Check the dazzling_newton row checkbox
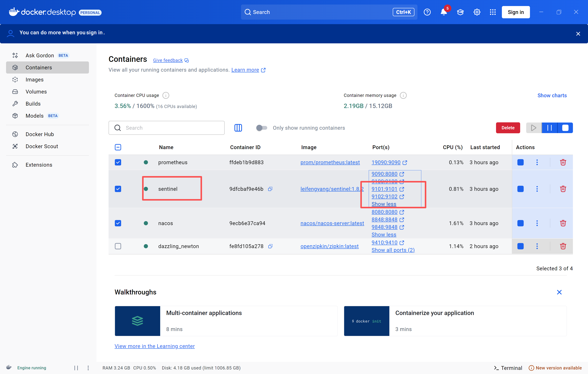 (x=118, y=246)
